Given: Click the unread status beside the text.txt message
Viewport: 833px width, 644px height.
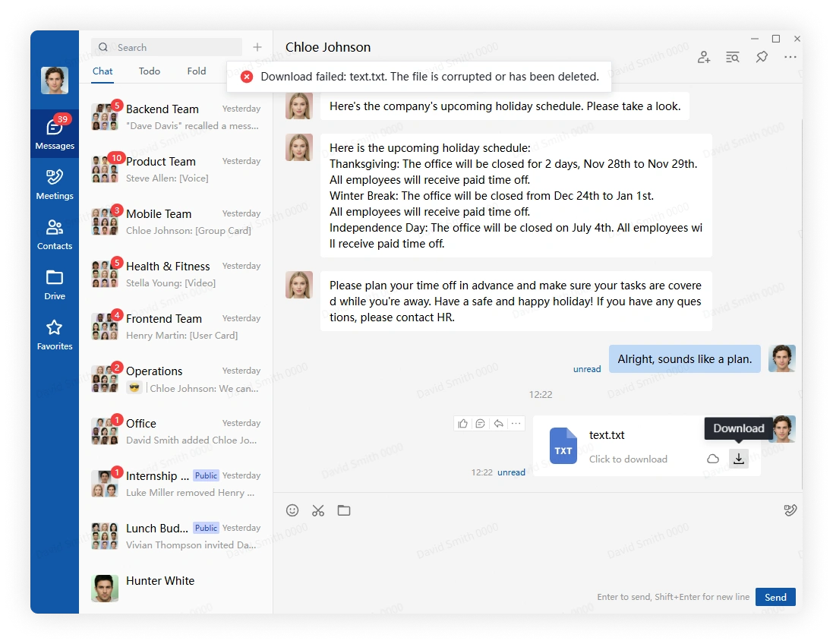Looking at the screenshot, I should pos(511,472).
